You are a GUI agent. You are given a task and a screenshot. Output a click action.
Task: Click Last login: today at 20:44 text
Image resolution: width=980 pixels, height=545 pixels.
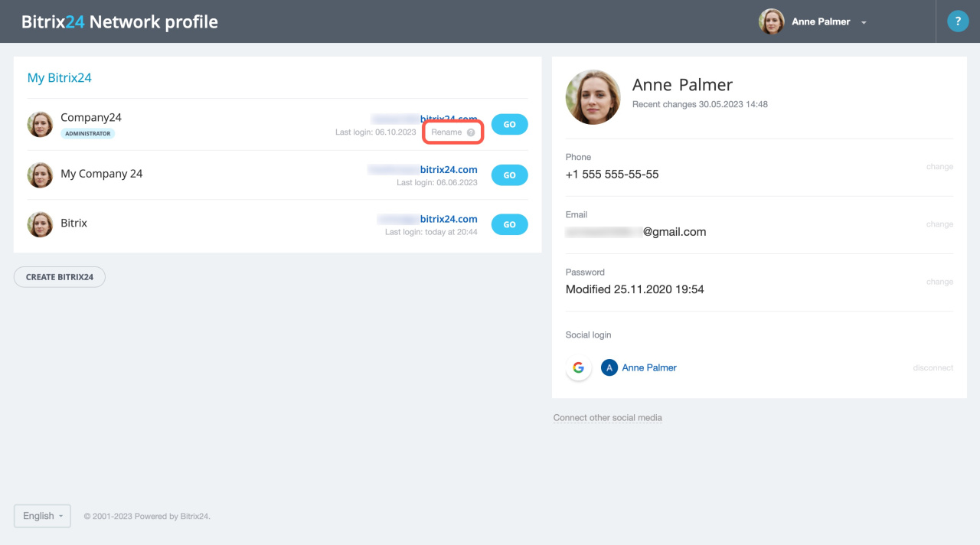coord(431,232)
